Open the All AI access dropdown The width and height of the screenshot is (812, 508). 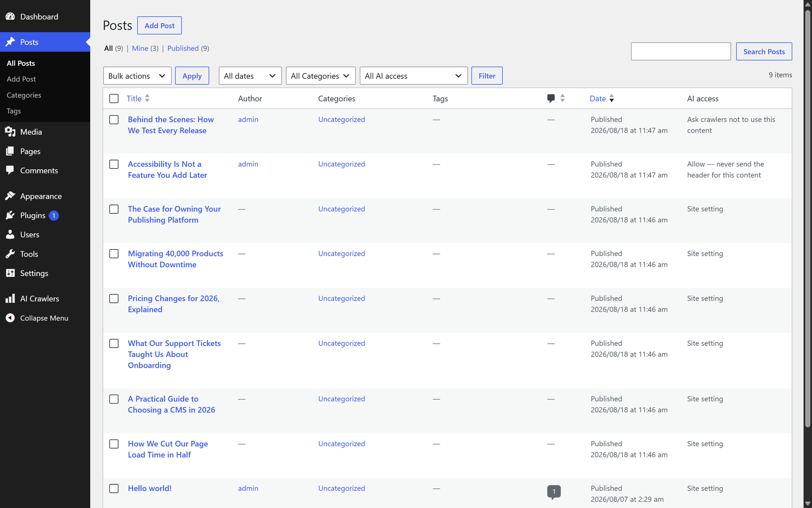pos(414,76)
